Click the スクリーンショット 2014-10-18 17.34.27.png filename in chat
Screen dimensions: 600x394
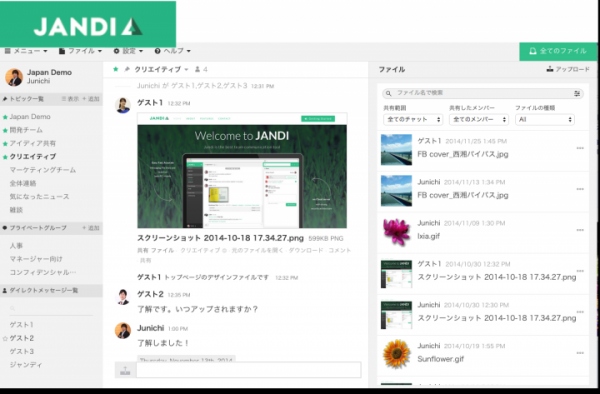point(220,238)
